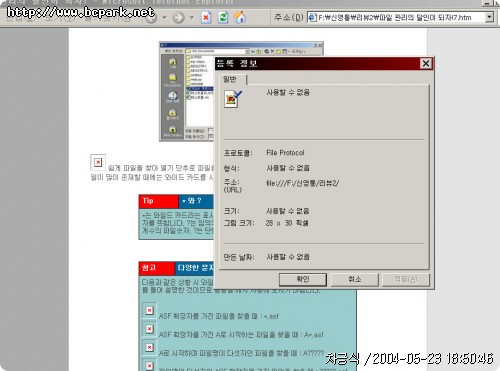Click the 주소(D) address label
The image size is (500, 371).
click(288, 17)
